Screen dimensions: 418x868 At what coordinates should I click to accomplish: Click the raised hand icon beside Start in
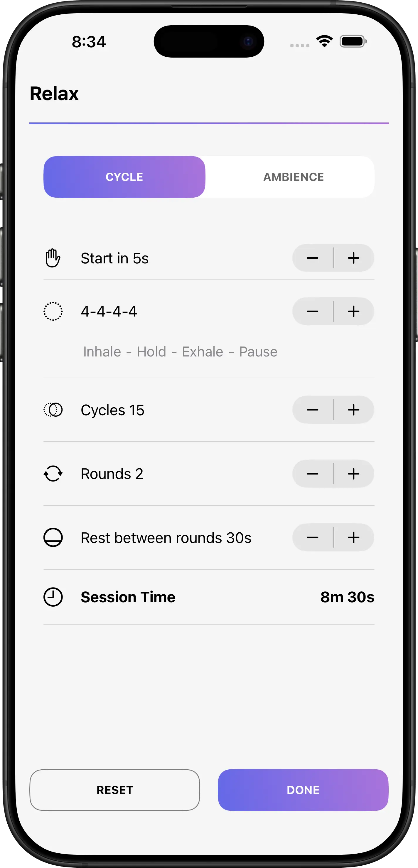[53, 258]
